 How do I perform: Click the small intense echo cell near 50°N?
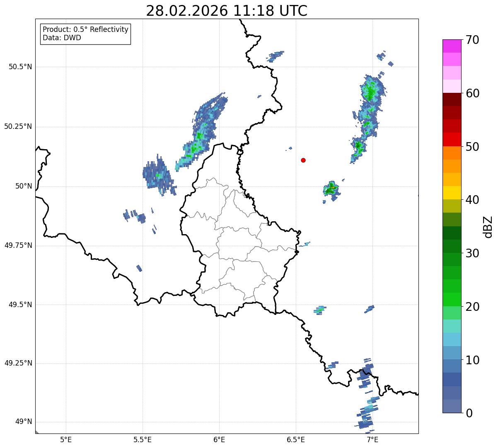331,190
